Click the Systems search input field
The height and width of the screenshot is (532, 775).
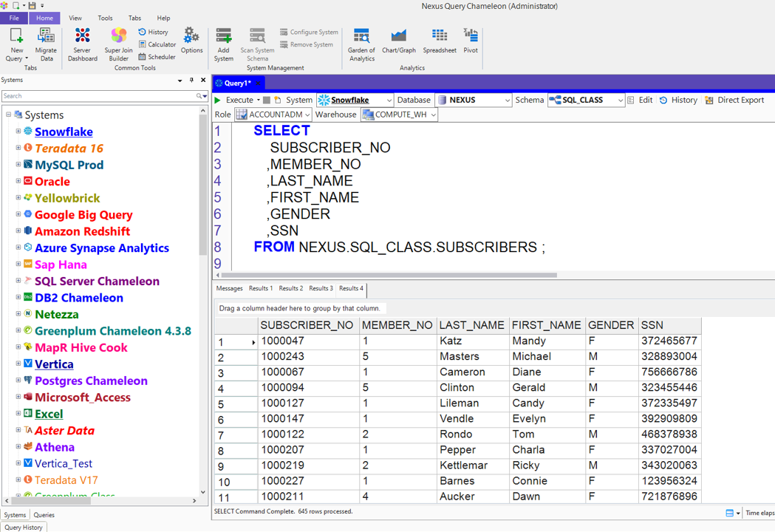point(98,96)
